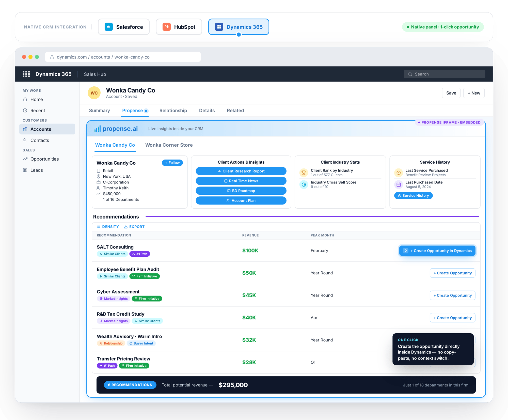Create Opportunity for R&D Tax Credit Study
The image size is (508, 420).
tap(453, 318)
